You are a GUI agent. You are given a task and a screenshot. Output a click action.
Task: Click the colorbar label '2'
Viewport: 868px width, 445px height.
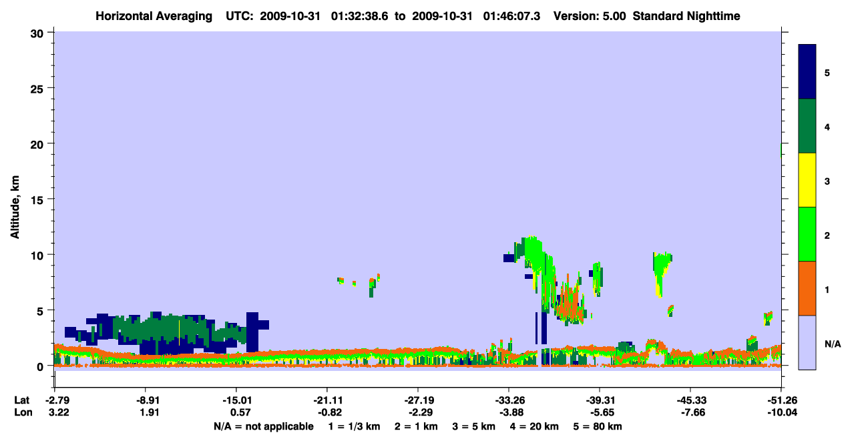(x=827, y=235)
